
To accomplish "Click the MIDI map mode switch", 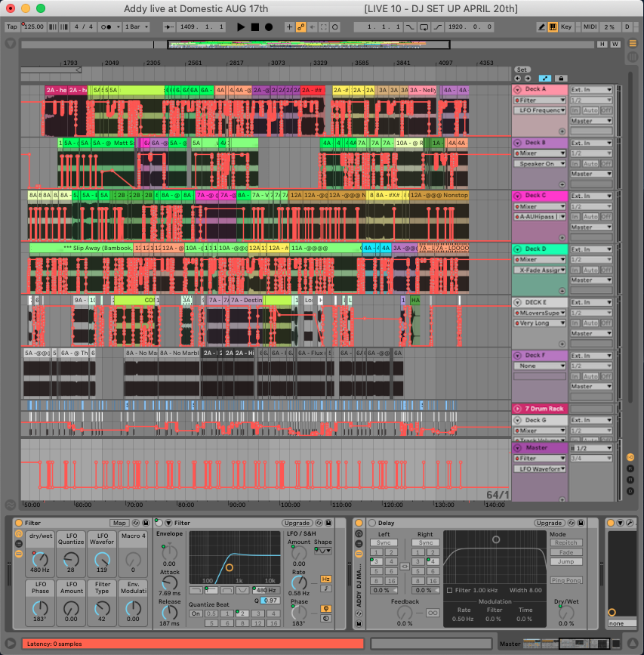I will (590, 26).
